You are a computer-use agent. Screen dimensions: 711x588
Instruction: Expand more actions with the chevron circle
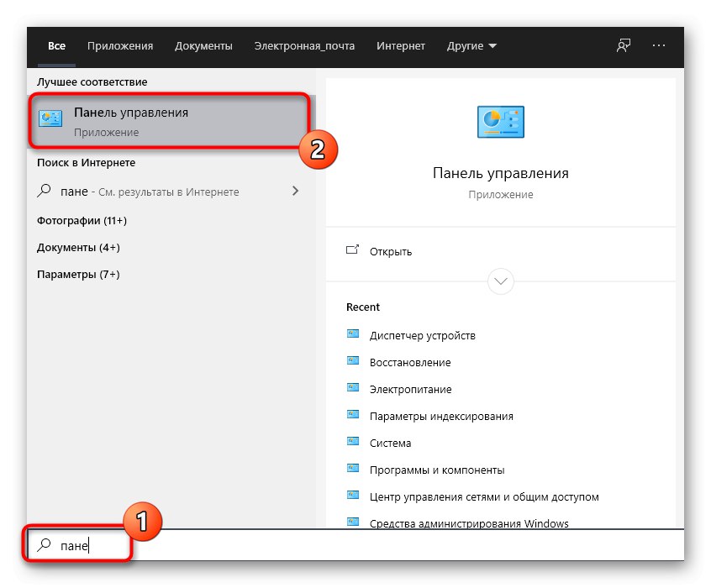tap(501, 281)
